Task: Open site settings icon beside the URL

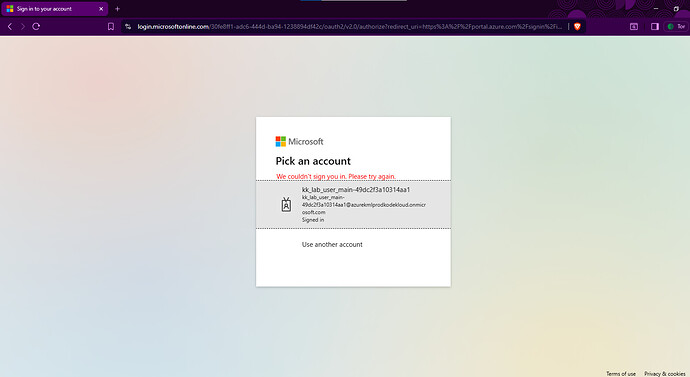Action: coord(128,26)
